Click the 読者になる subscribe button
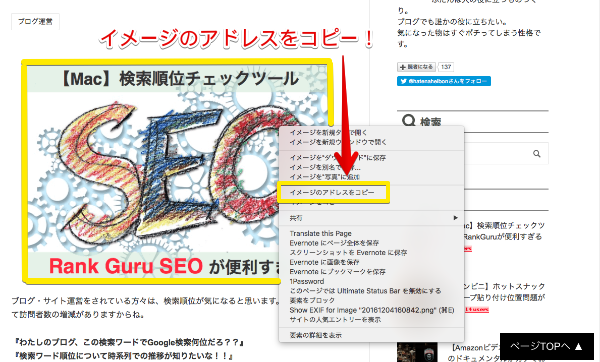Viewport: 600px width, 362px height. click(x=416, y=67)
